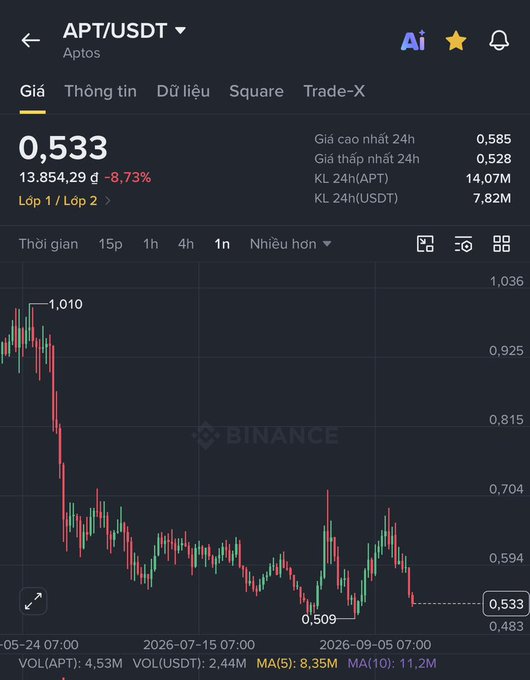
Task: Expand the Nhiều hơn timeframe dropdown
Action: coord(291,244)
